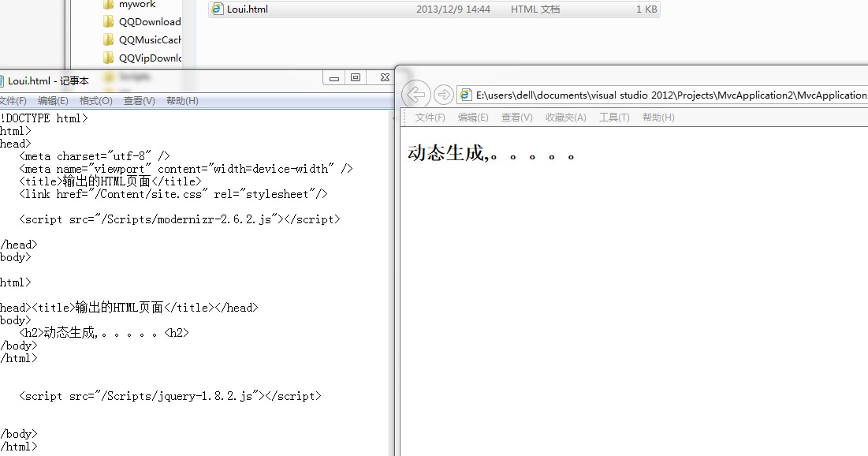This screenshot has height=456, width=868.
Task: Click the meta viewport line in Notepad
Action: [186, 169]
